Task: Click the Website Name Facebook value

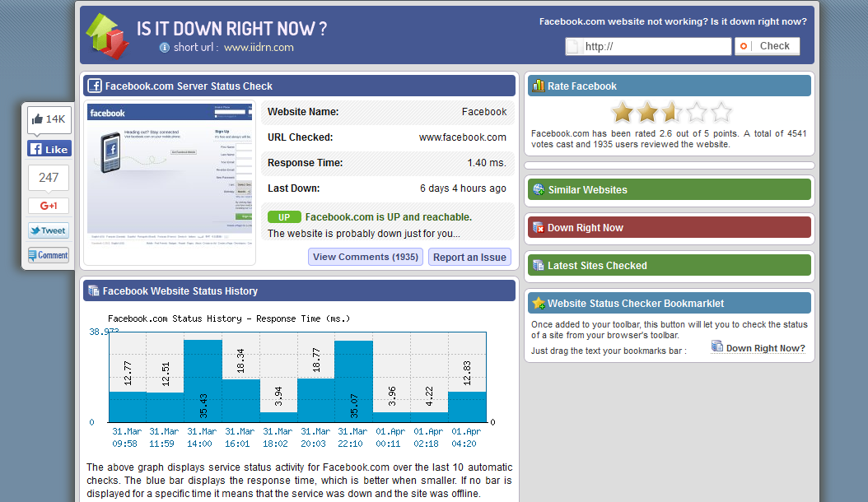Action: [x=483, y=112]
